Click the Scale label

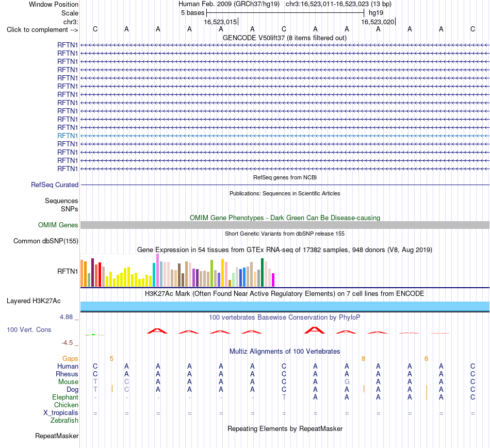[70, 13]
